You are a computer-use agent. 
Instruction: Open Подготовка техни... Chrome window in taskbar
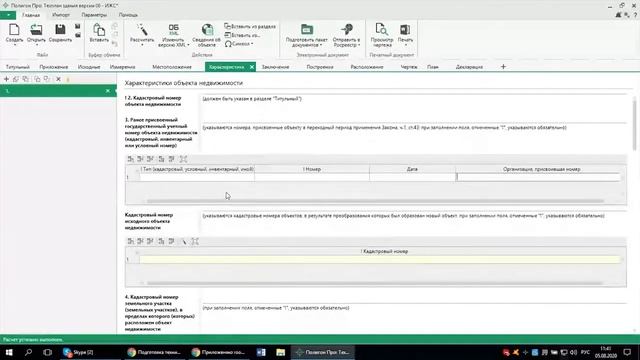pos(154,352)
